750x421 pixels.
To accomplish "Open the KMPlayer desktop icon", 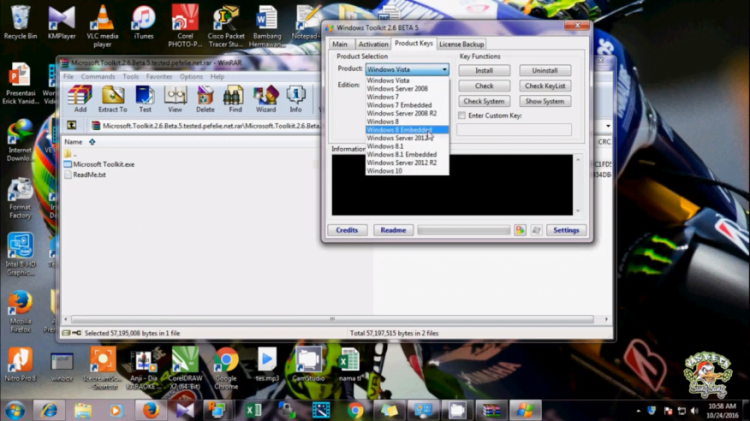I will pyautogui.click(x=62, y=22).
